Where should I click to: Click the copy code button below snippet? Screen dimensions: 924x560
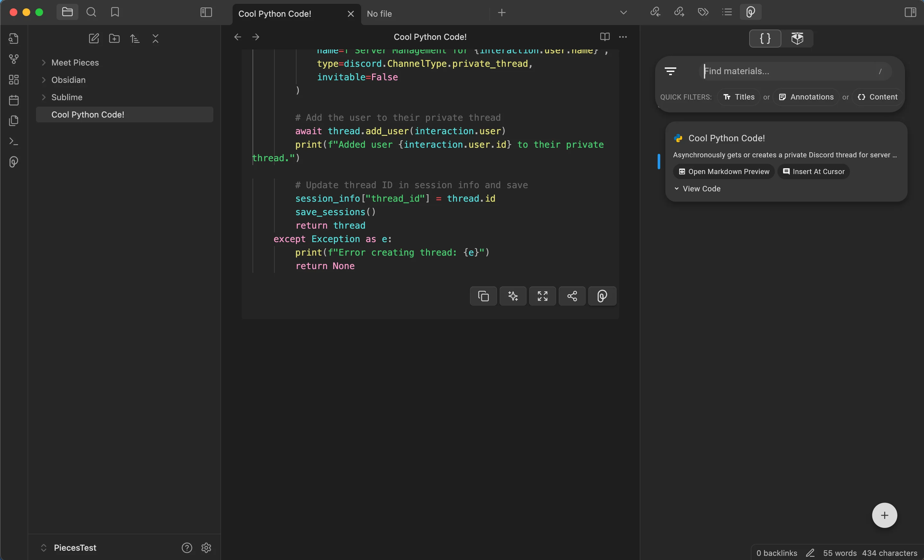point(483,296)
